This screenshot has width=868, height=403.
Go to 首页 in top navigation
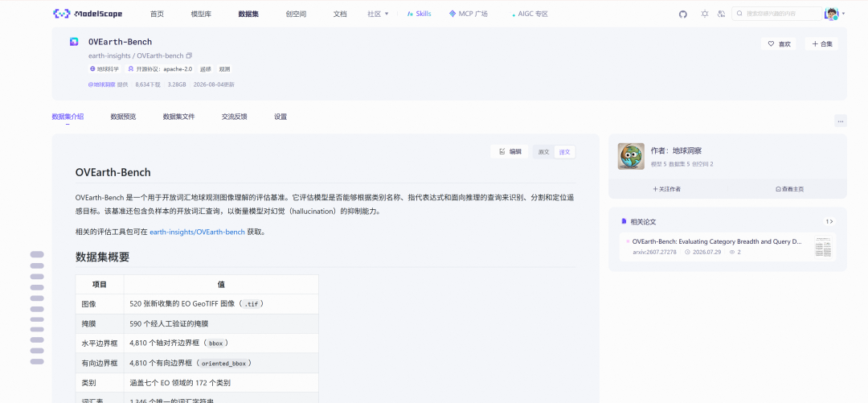(x=158, y=14)
